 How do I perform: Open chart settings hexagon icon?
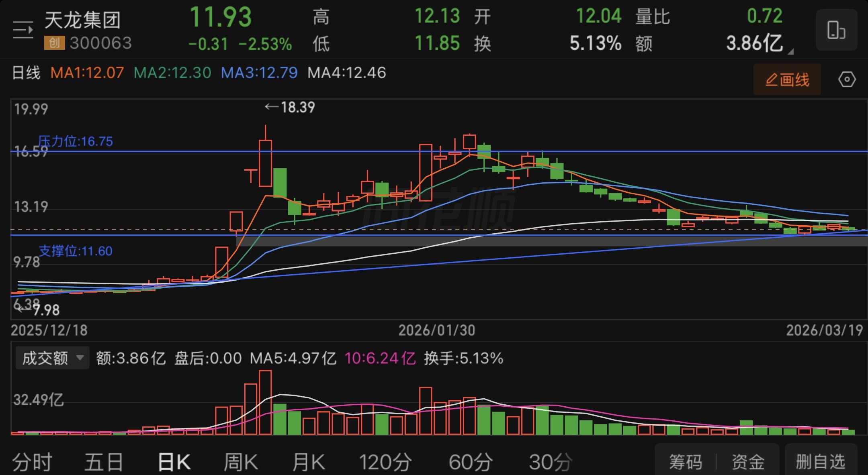coord(847,80)
